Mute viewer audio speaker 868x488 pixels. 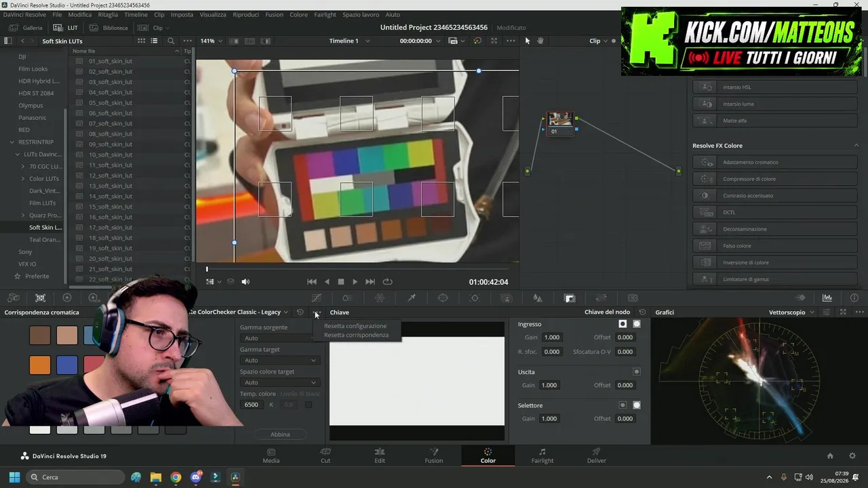[x=245, y=282]
